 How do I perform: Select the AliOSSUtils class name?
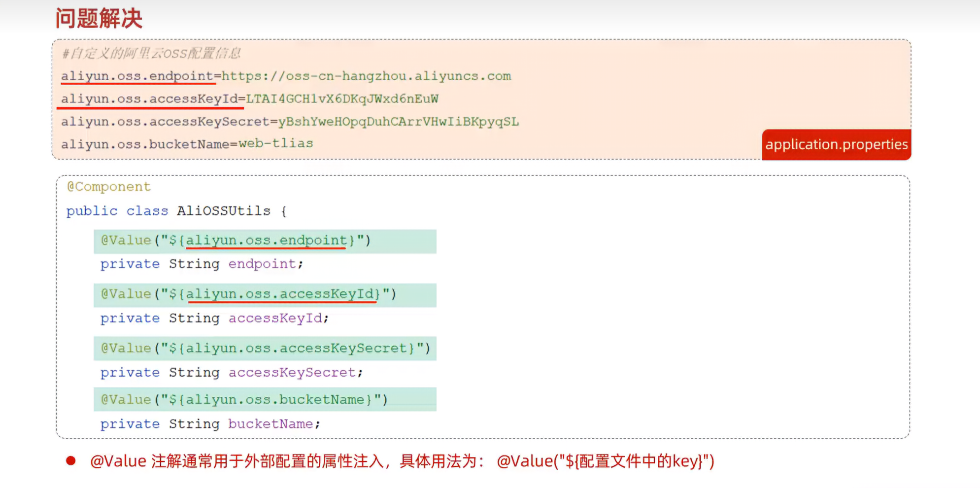click(223, 211)
